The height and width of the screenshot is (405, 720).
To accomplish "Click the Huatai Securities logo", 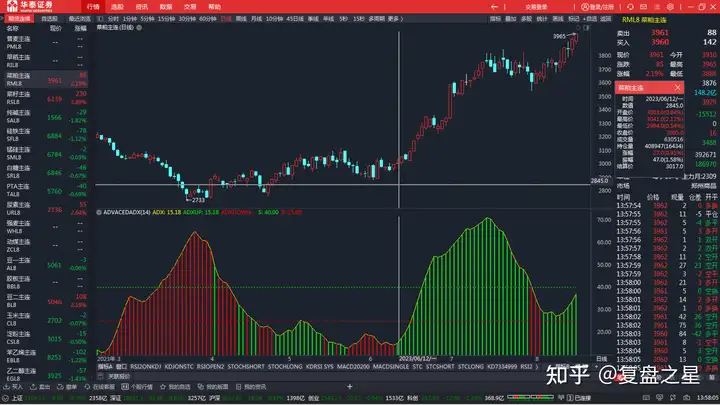I will pos(29,6).
